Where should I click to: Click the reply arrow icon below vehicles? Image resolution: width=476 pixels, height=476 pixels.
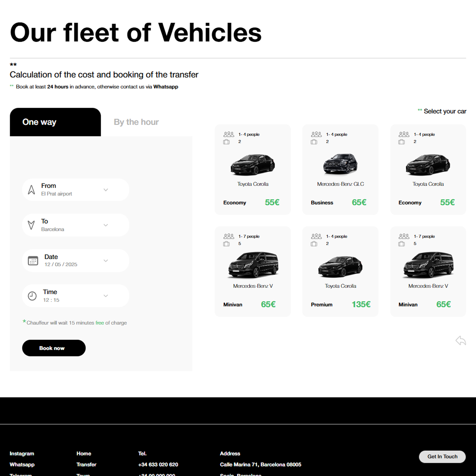461,340
